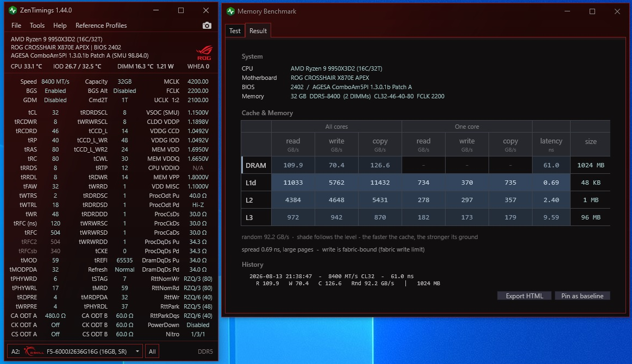Click the MEM VDD value 1.6950V
Viewport: 632px width, 364px height.
tap(198, 149)
